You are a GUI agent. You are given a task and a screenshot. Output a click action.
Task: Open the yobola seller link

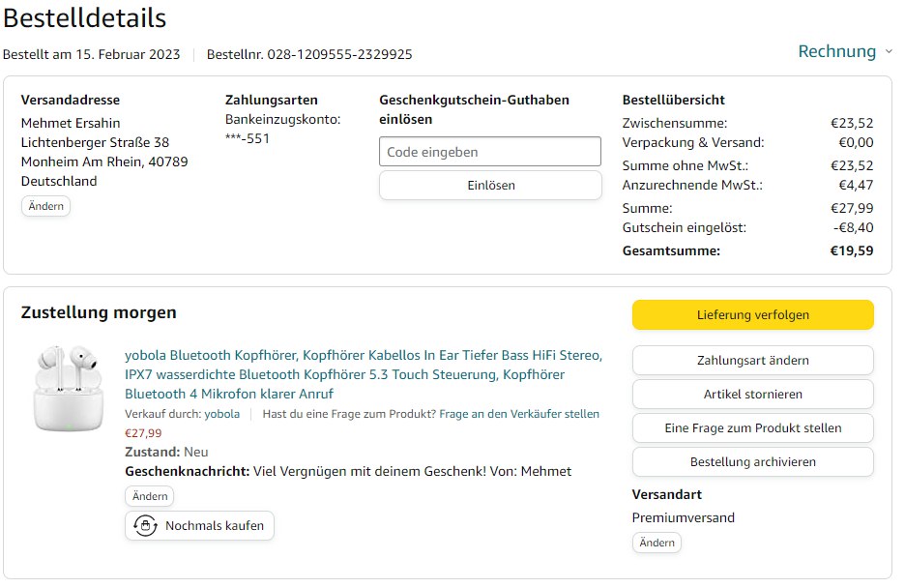(221, 414)
